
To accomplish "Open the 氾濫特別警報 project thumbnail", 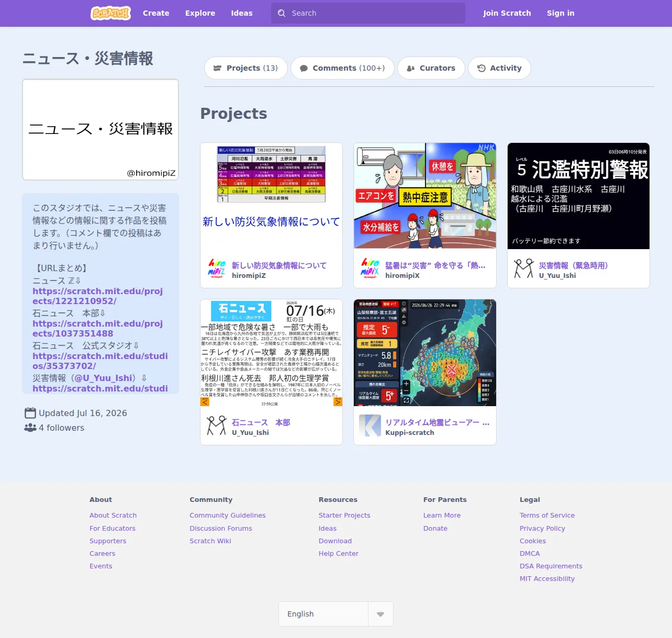I will [578, 196].
